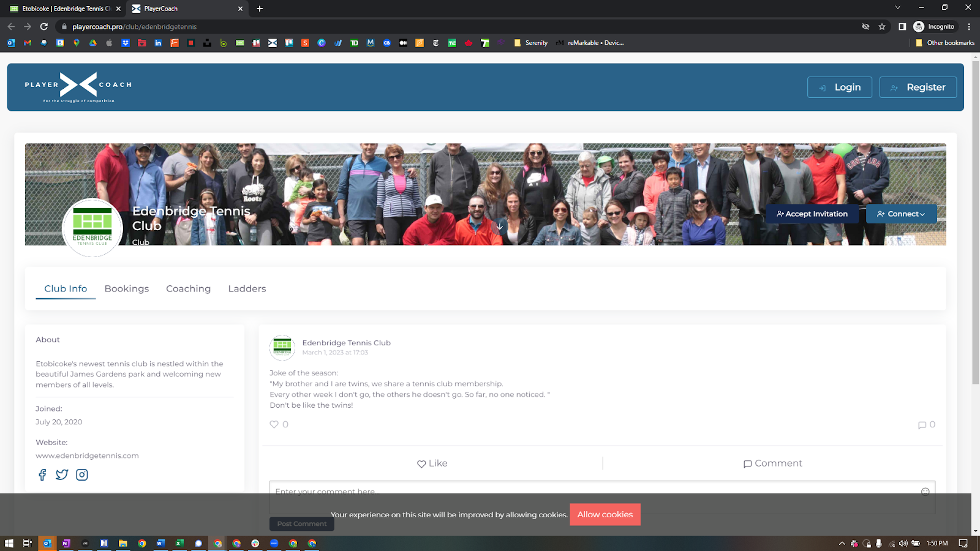Open a new browser tab
The image size is (980, 551).
[260, 9]
